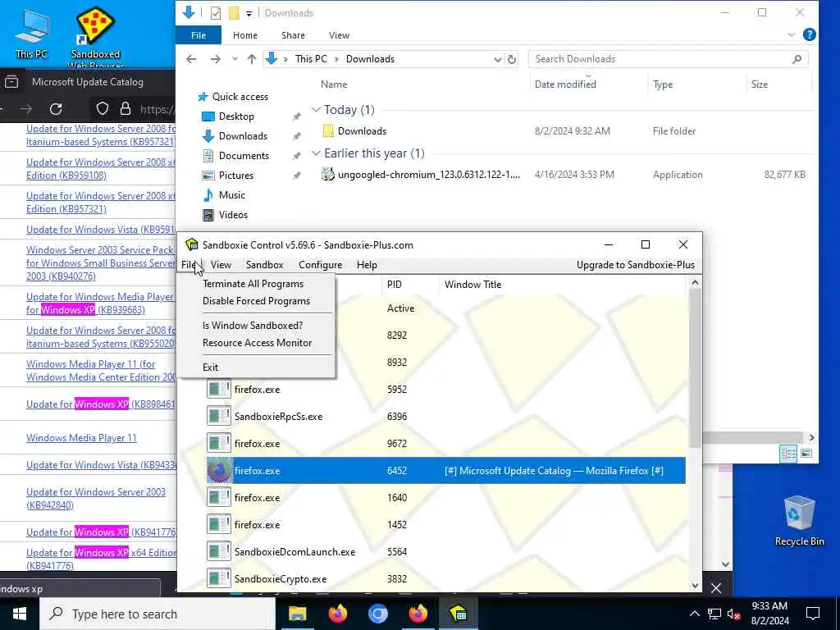Select the SandboxieCrypto.exe process icon
The width and height of the screenshot is (840, 630).
coord(219,578)
